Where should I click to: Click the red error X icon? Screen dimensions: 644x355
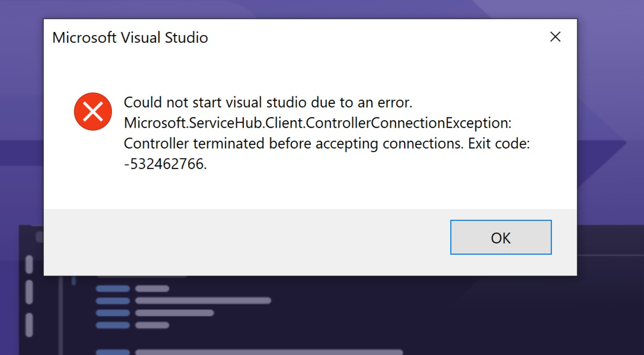pyautogui.click(x=93, y=112)
